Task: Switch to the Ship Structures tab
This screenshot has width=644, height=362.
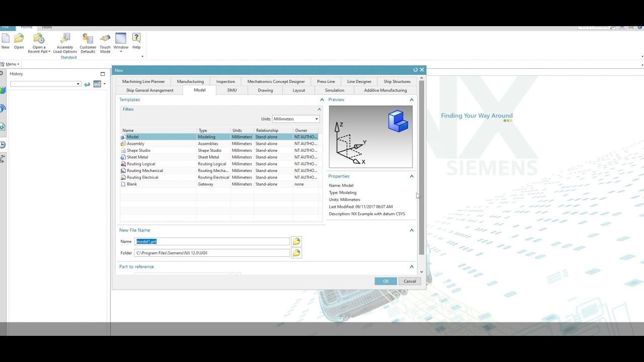Action: pyautogui.click(x=397, y=81)
